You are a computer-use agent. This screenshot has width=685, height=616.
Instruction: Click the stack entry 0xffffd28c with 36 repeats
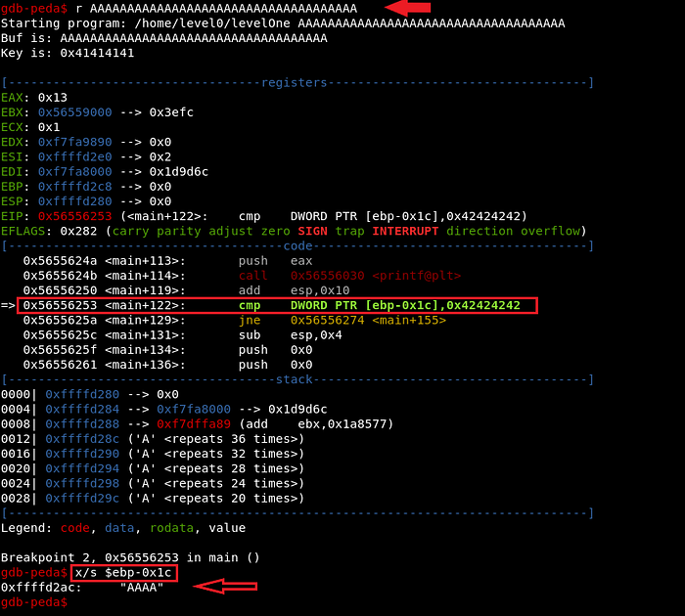[175, 439]
